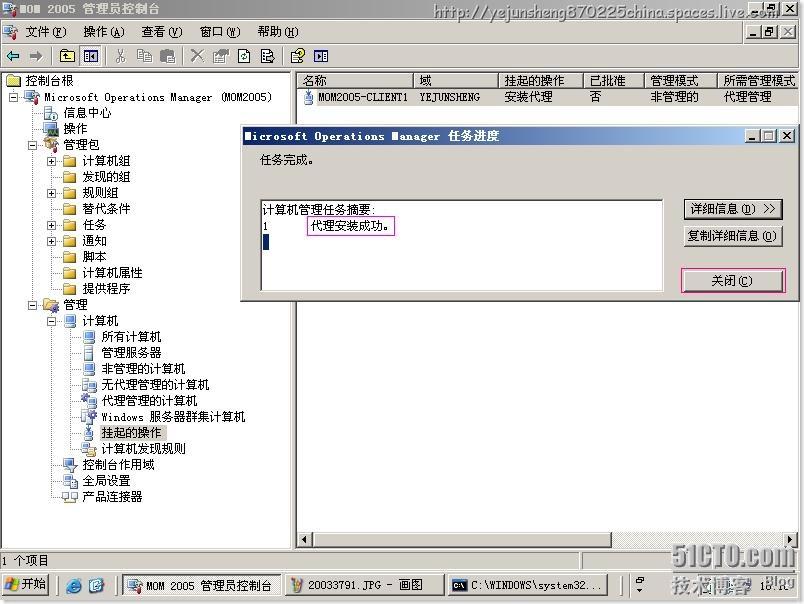Switch to 20033791.JPG - 画图 taskbar button

pos(365,585)
